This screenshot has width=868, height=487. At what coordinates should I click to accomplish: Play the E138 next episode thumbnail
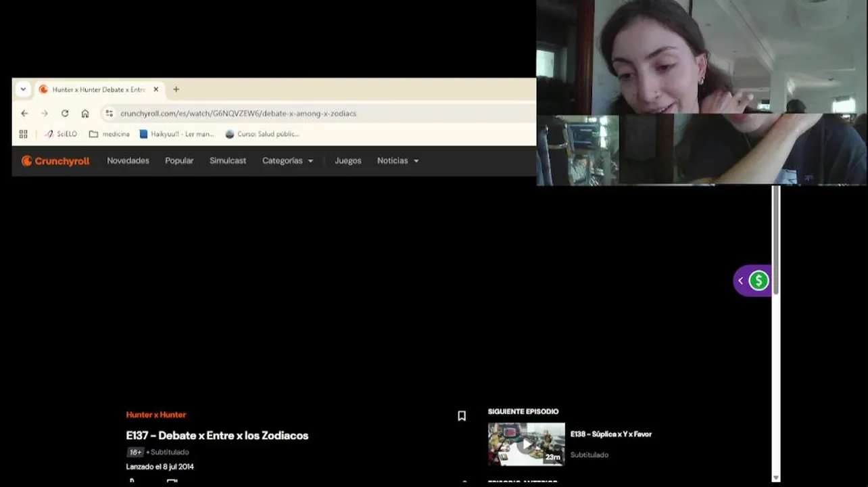click(x=527, y=444)
